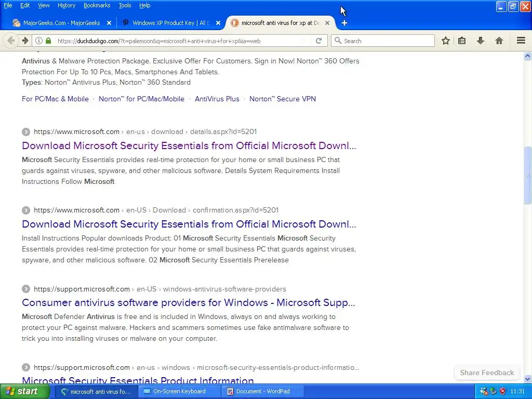Switch to On-Screen Keyboard in taskbar
This screenshot has width=532, height=399.
click(x=179, y=392)
